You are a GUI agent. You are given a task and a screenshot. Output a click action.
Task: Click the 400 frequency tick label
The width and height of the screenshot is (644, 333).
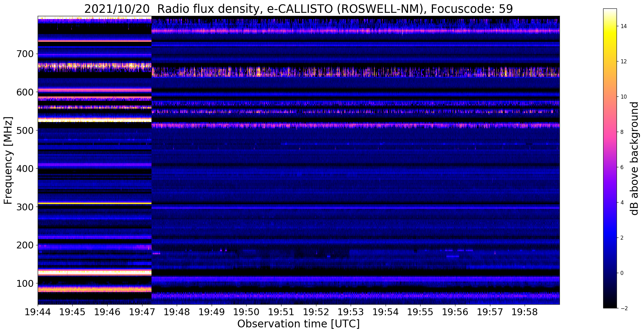(24, 169)
